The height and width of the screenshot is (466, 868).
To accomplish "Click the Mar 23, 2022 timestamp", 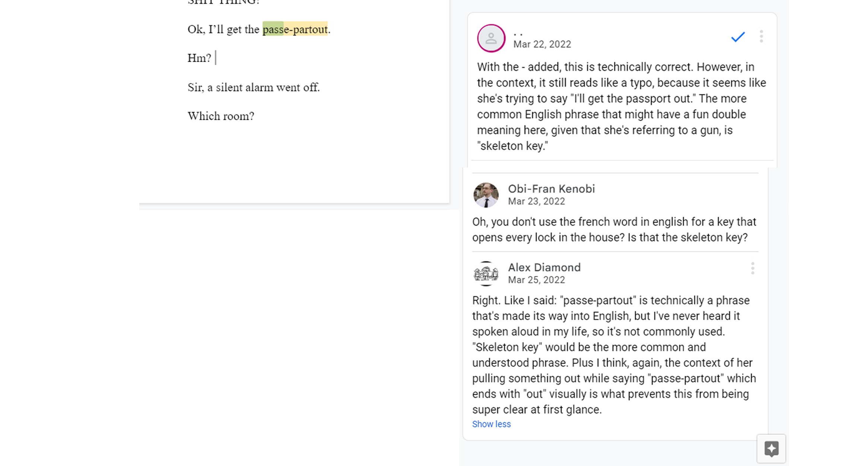I will [536, 201].
